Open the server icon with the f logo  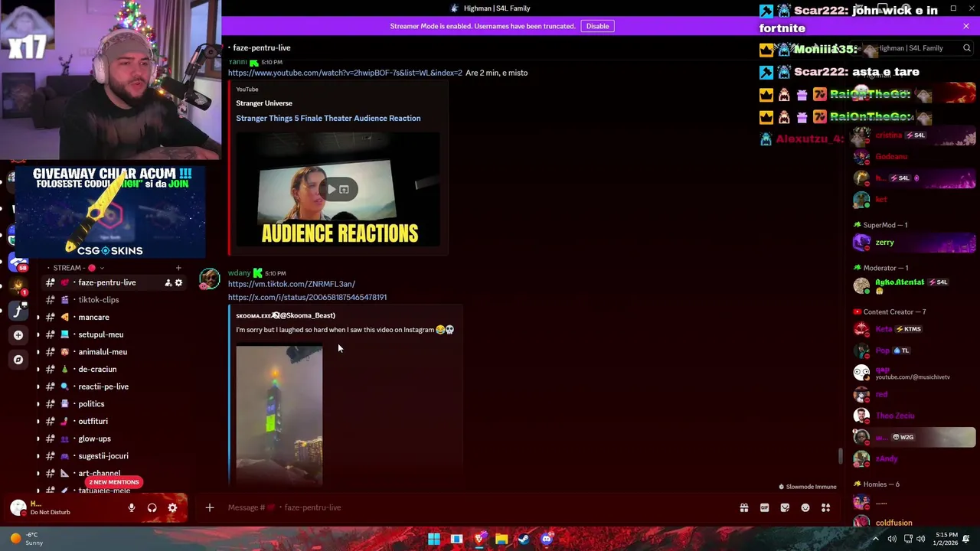(x=18, y=311)
